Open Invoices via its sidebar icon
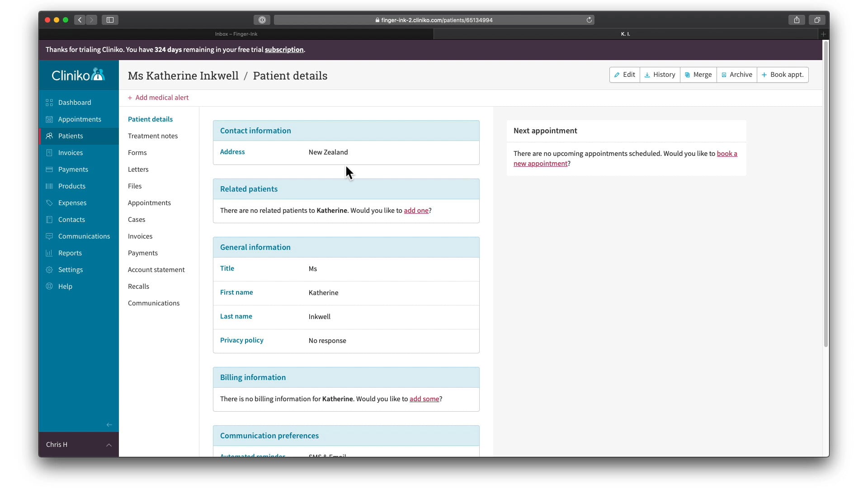The width and height of the screenshot is (868, 488). coord(49,153)
